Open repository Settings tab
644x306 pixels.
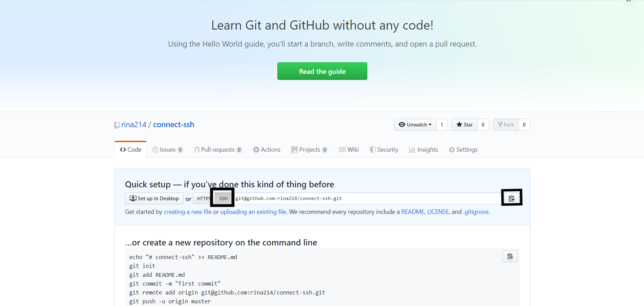463,150
